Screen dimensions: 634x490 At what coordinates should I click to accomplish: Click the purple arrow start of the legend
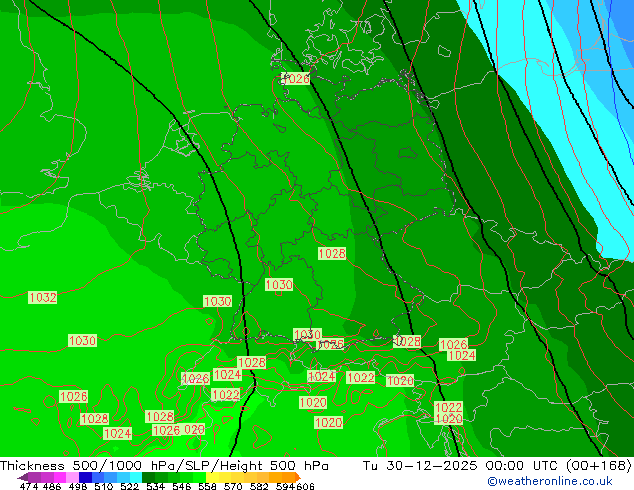22,477
